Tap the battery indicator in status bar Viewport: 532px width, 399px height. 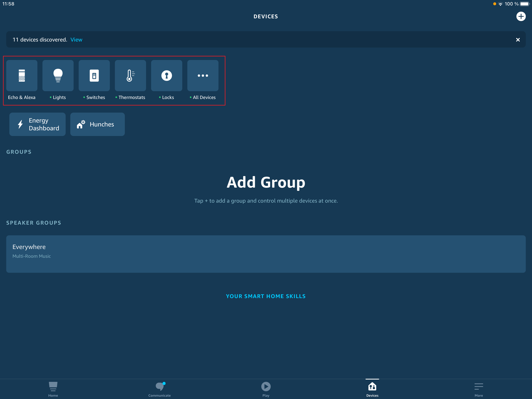[x=525, y=4]
